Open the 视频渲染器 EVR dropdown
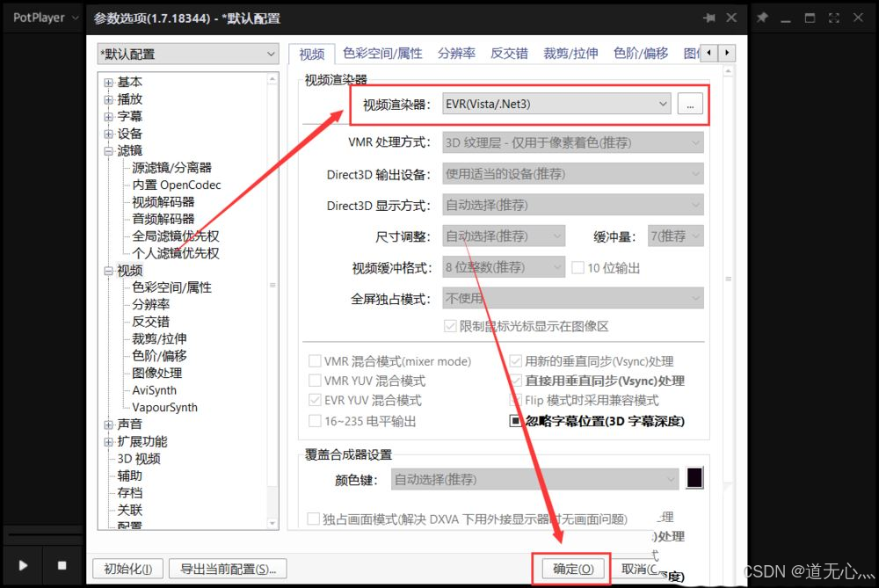 pos(556,105)
